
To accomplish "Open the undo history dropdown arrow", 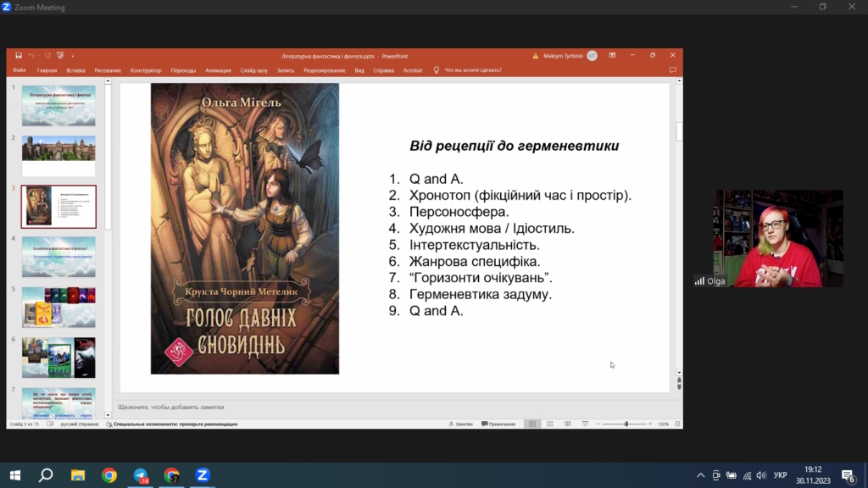I will (x=39, y=56).
